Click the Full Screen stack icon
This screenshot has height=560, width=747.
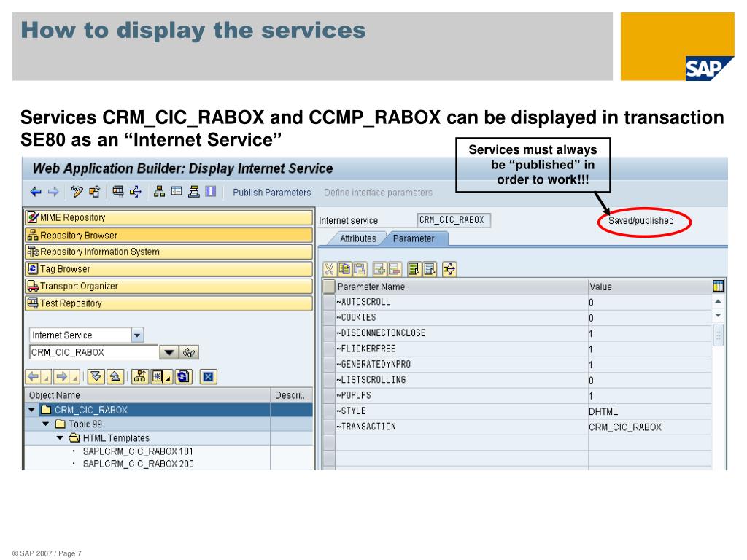pyautogui.click(x=194, y=192)
